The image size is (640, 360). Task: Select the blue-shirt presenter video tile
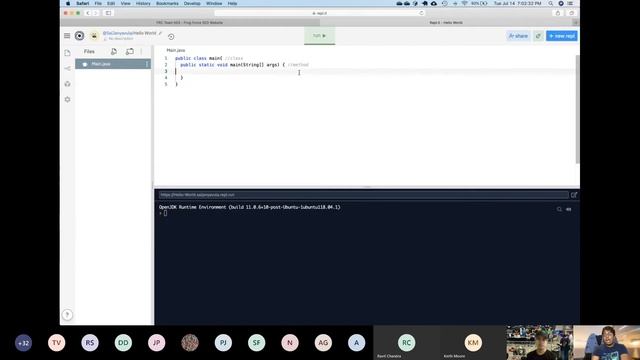click(x=607, y=342)
